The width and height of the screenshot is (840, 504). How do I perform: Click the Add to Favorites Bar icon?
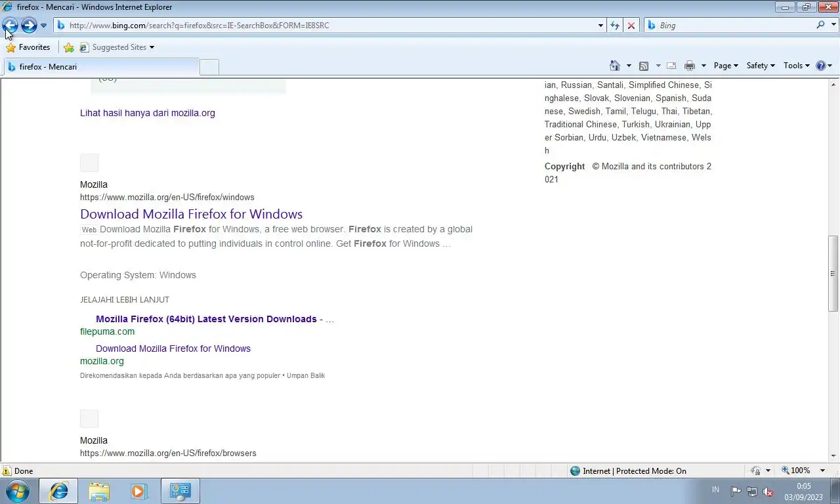point(69,47)
